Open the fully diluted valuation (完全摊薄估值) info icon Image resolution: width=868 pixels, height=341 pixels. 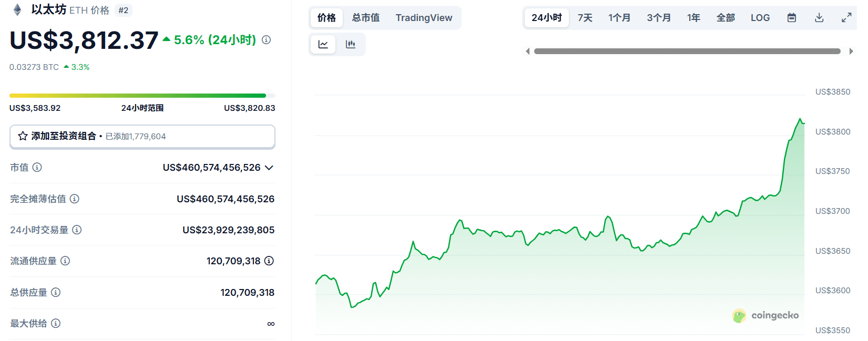[x=75, y=199]
